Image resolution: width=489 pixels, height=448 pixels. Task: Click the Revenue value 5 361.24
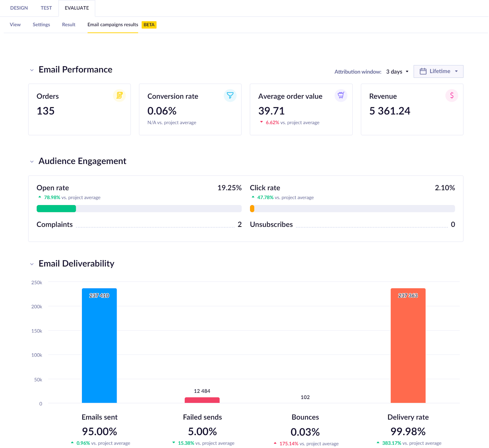pos(390,111)
